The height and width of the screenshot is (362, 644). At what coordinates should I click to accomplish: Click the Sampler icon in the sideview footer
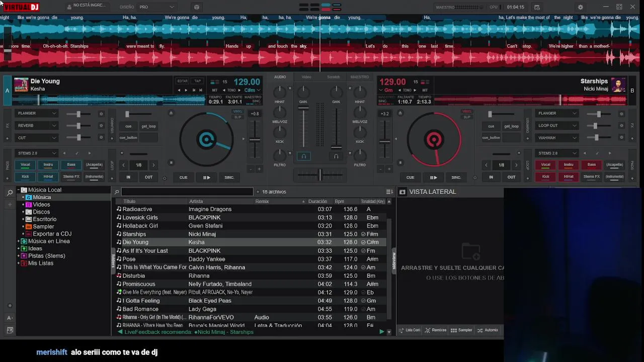[454, 330]
